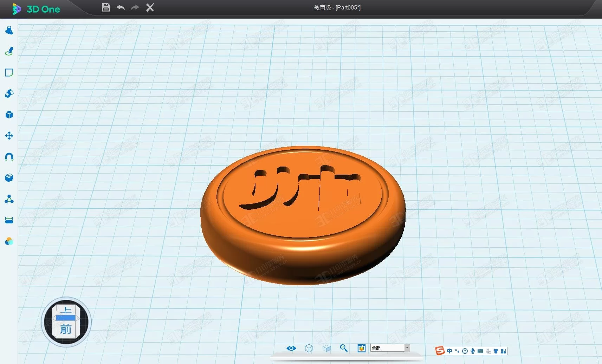Open the group/assembly tool
Image resolution: width=602 pixels, height=364 pixels.
[9, 199]
